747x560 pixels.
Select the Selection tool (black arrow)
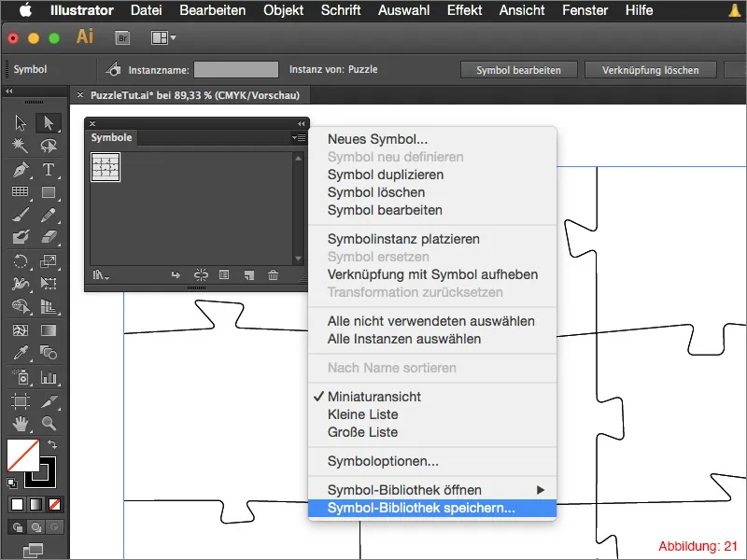pos(21,123)
